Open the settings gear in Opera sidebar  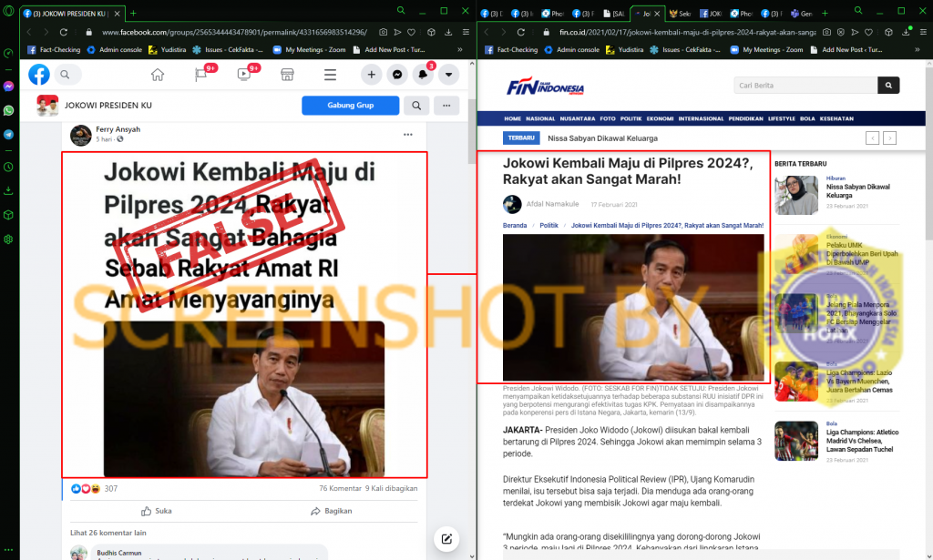click(8, 239)
